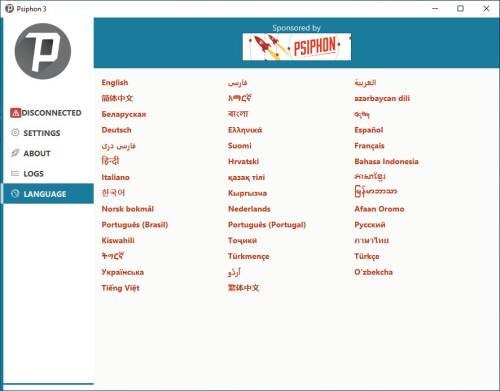This screenshot has height=391, width=500.
Task: Click the Settings gear icon
Action: click(x=15, y=133)
